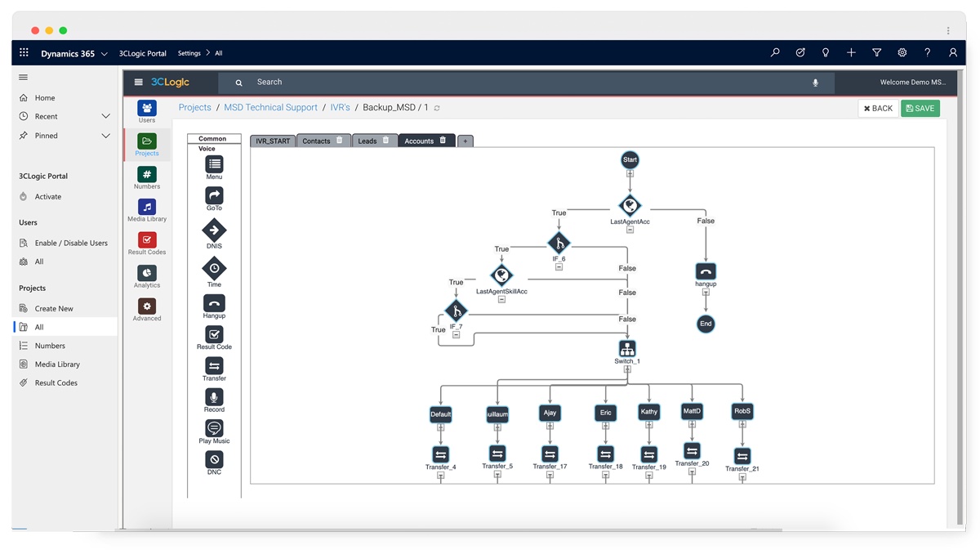Viewport: 980px width, 550px height.
Task: Click the End node in flowchart
Action: point(706,324)
